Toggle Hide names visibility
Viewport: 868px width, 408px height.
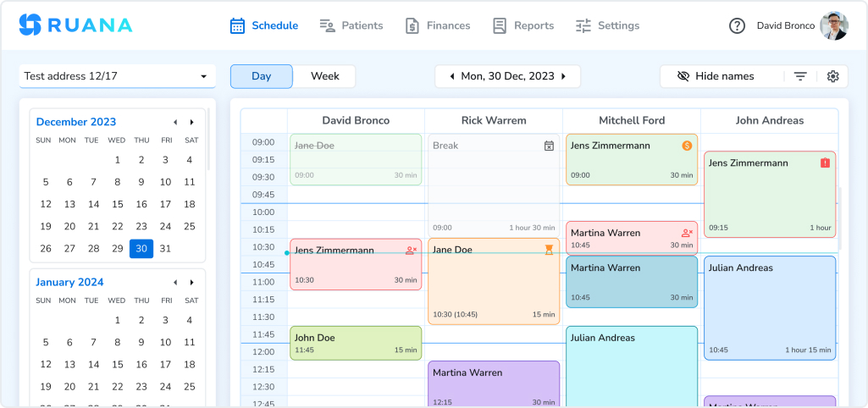716,76
